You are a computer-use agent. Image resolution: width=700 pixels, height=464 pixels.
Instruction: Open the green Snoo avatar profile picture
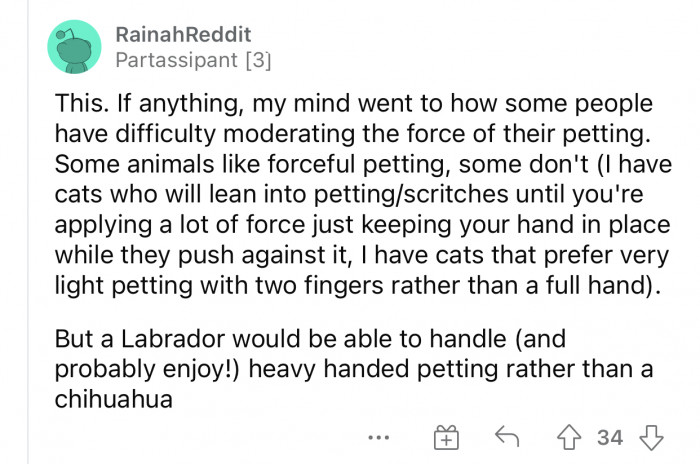[x=75, y=46]
